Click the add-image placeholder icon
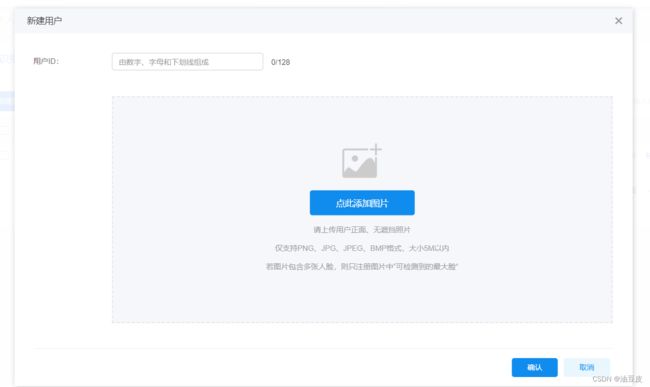This screenshot has height=387, width=650. 362,161
